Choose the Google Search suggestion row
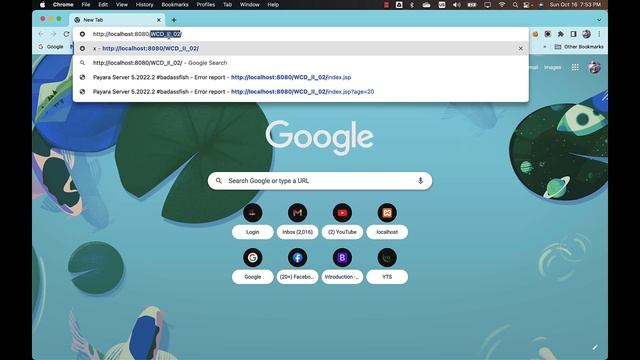This screenshot has width=640, height=360. (x=301, y=63)
